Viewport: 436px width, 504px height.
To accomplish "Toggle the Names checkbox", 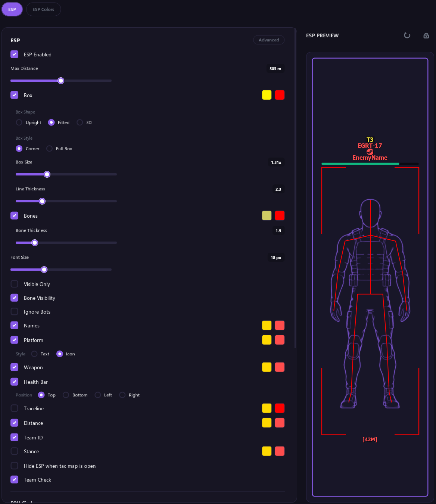I will click(15, 325).
